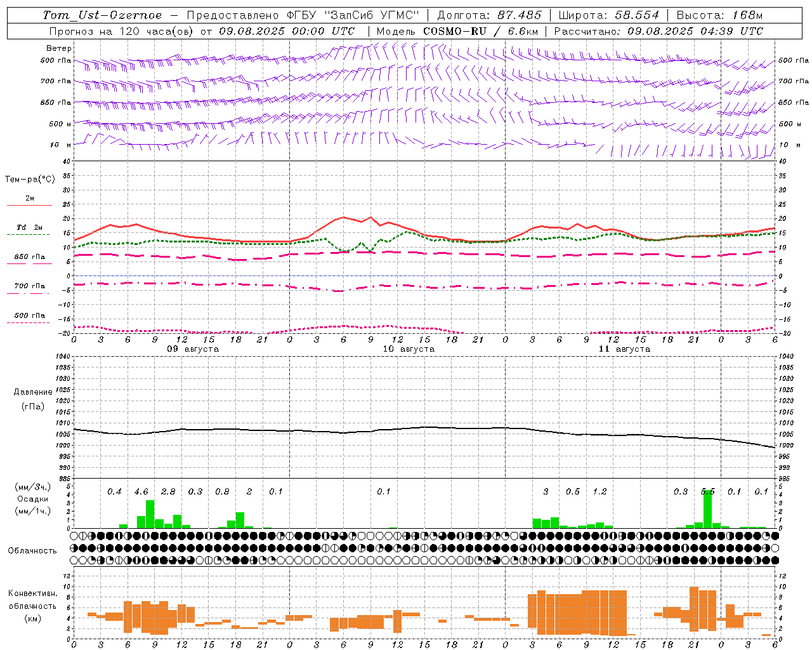Click the Высота: 168м value
The width and height of the screenshot is (812, 650).
[719, 15]
